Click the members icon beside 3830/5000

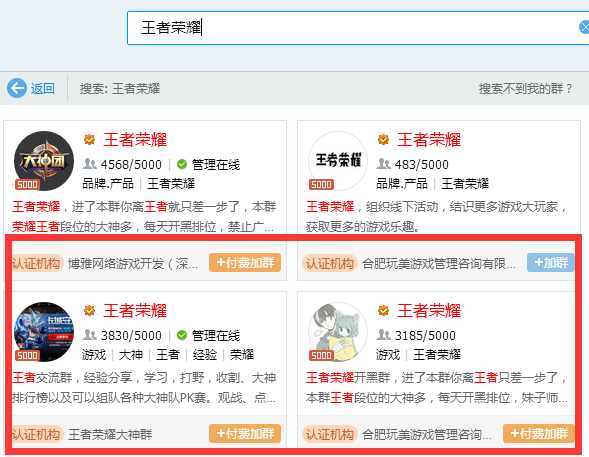(x=90, y=335)
